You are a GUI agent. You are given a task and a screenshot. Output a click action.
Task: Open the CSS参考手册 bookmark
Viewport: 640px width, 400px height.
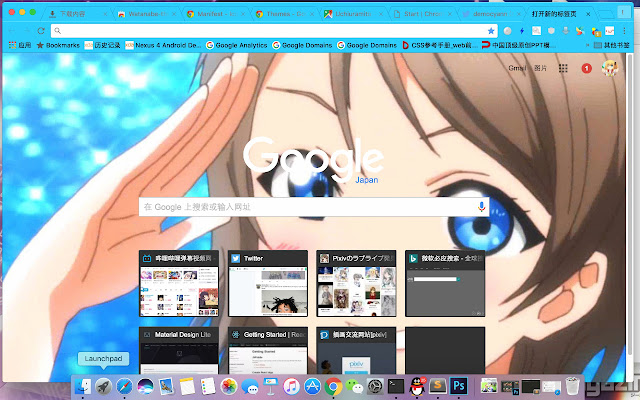click(440, 45)
